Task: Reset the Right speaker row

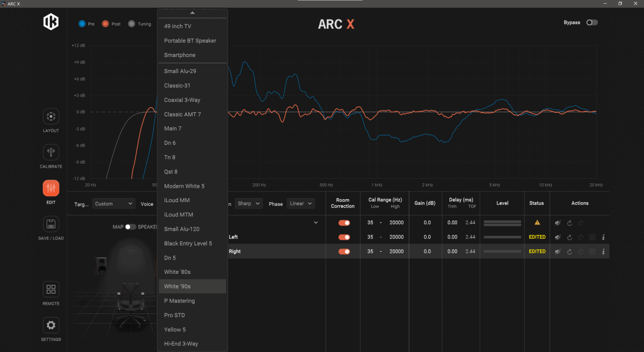Action: pos(569,252)
